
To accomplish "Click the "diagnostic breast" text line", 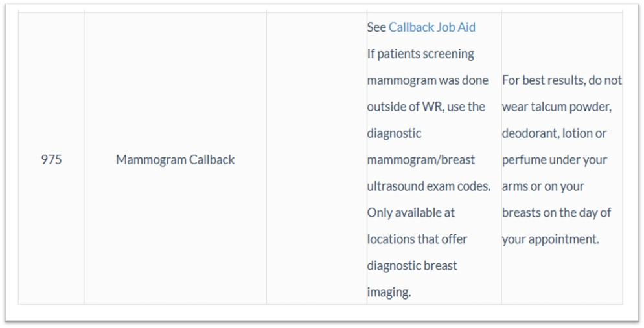I will (x=411, y=266).
